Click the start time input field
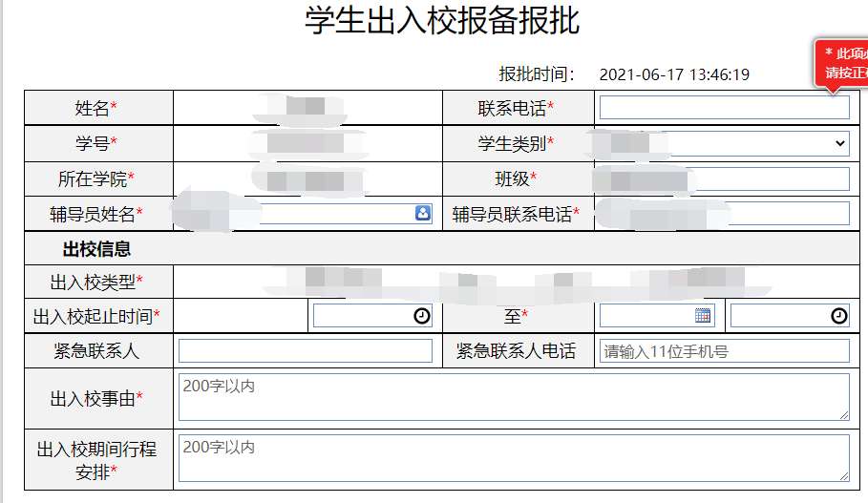 pyautogui.click(x=372, y=316)
